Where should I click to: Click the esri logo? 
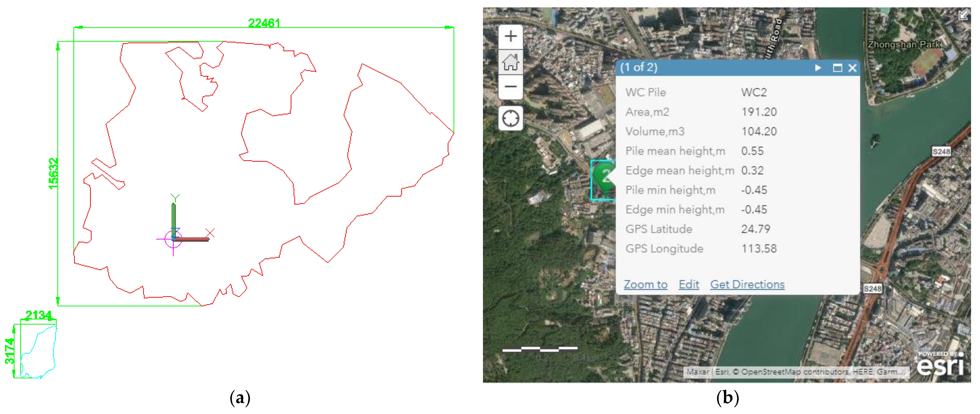(940, 365)
